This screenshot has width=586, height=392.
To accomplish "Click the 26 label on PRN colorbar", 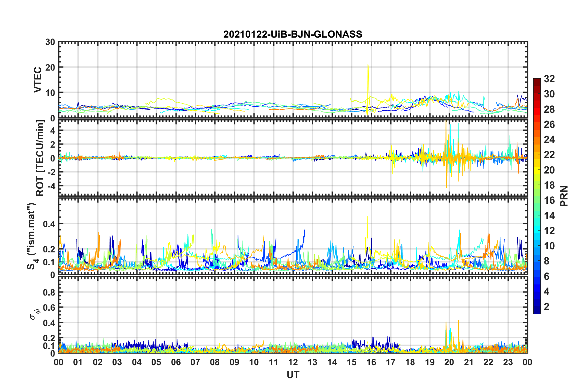I will [549, 125].
